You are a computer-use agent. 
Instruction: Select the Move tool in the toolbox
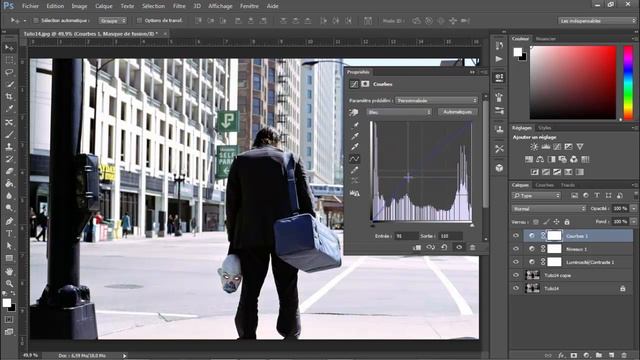(9, 48)
